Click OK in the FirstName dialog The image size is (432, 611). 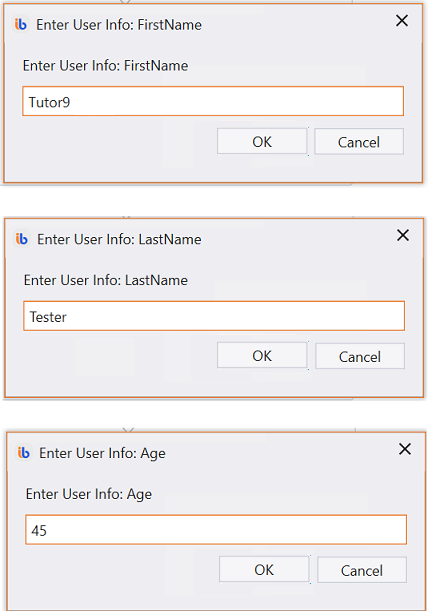pyautogui.click(x=262, y=141)
